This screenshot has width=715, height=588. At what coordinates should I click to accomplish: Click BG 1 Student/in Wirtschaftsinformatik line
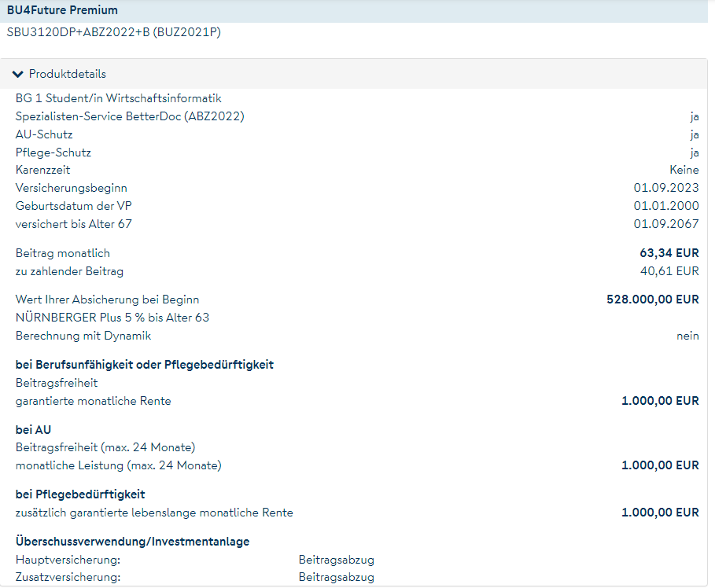(118, 98)
